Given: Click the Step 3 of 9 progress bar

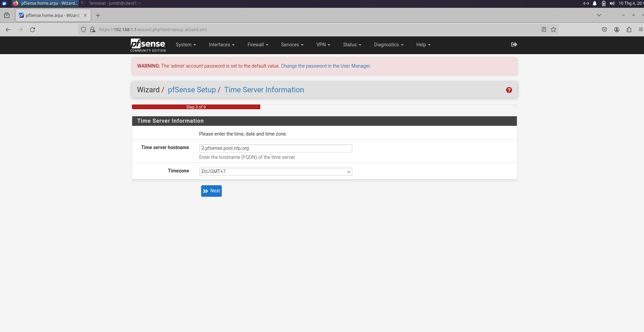Looking at the screenshot, I should (x=196, y=107).
